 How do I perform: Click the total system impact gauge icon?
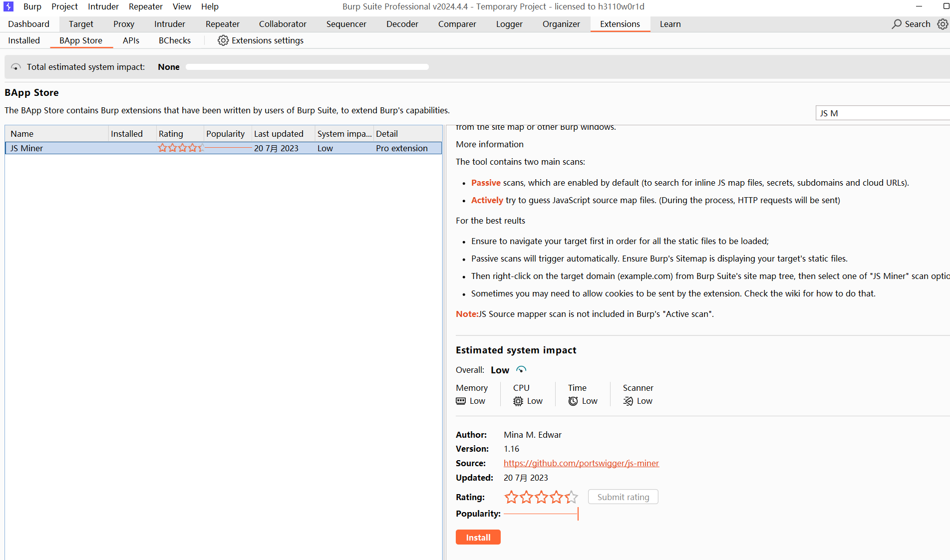click(x=16, y=67)
